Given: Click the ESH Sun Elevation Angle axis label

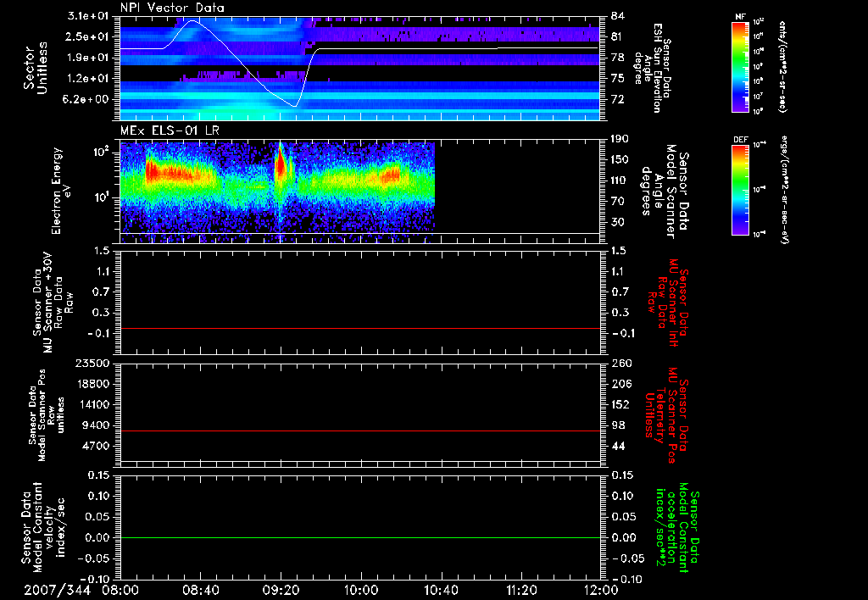Looking at the screenshot, I should [x=659, y=69].
